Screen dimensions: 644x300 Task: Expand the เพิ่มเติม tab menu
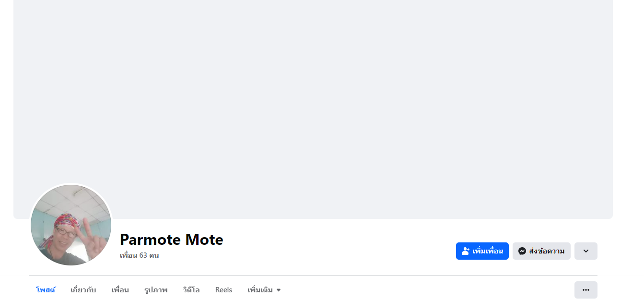(260, 290)
